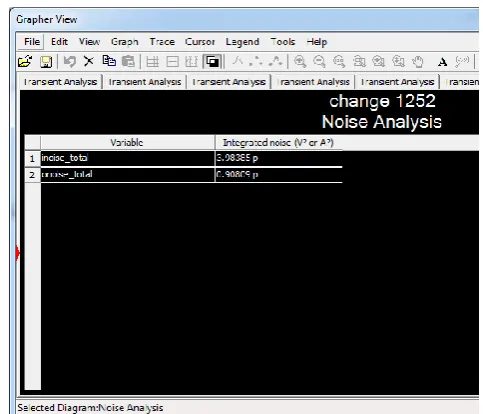Open the Tools menu
Screen dimensions: 483x414
[x=283, y=42]
